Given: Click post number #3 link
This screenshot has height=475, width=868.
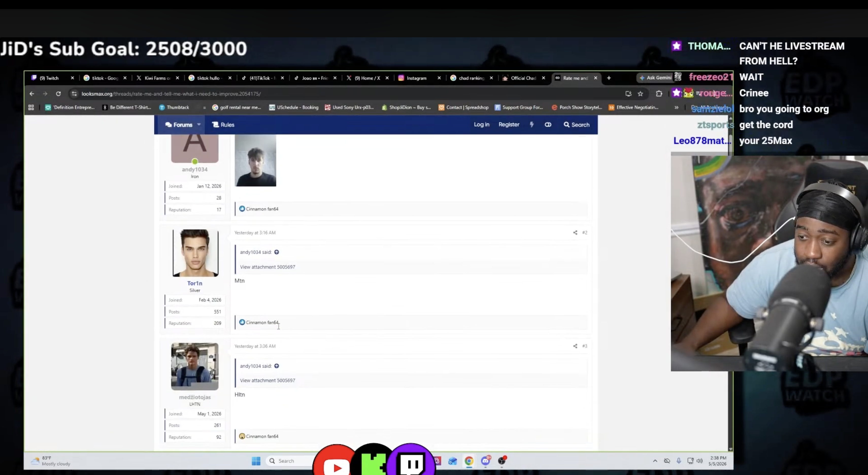Looking at the screenshot, I should coord(585,346).
